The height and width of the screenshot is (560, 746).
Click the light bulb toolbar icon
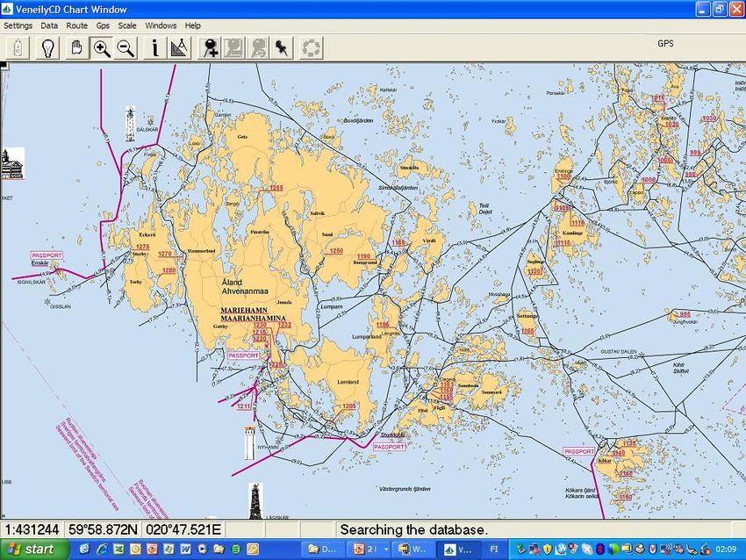[47, 48]
